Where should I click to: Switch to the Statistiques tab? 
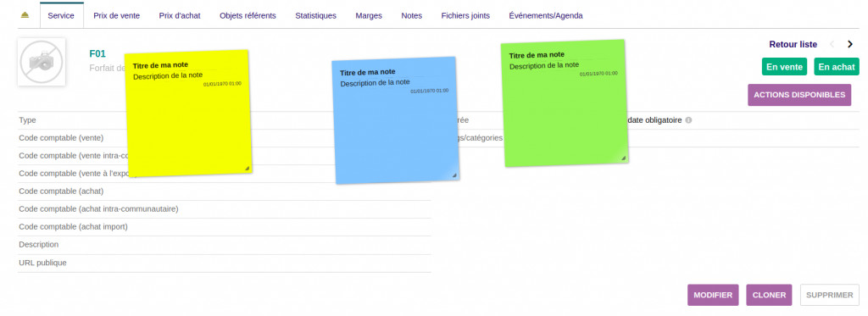click(x=315, y=15)
